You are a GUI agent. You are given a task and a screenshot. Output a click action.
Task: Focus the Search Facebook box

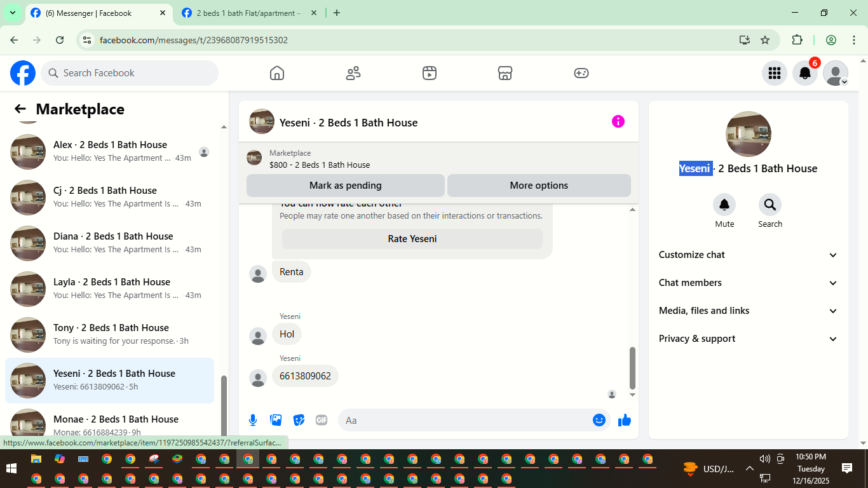click(130, 73)
